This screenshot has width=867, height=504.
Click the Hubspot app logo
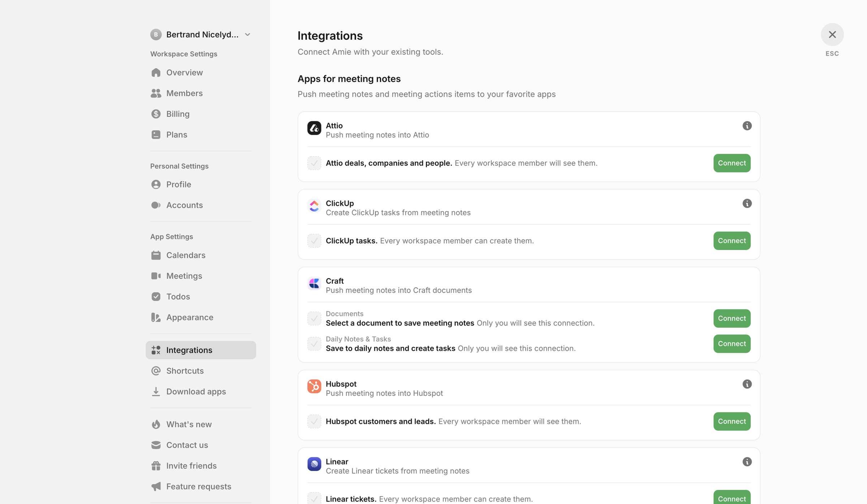point(314,386)
